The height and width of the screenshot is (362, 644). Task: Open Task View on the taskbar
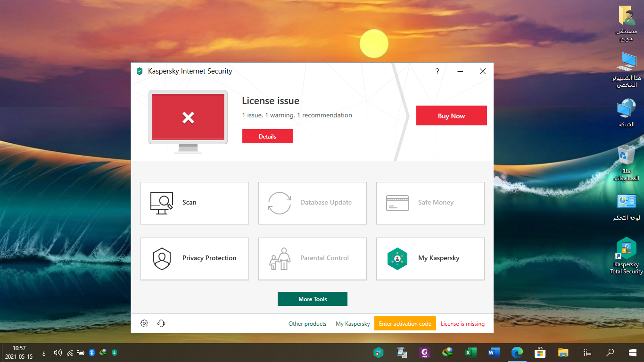(587, 352)
